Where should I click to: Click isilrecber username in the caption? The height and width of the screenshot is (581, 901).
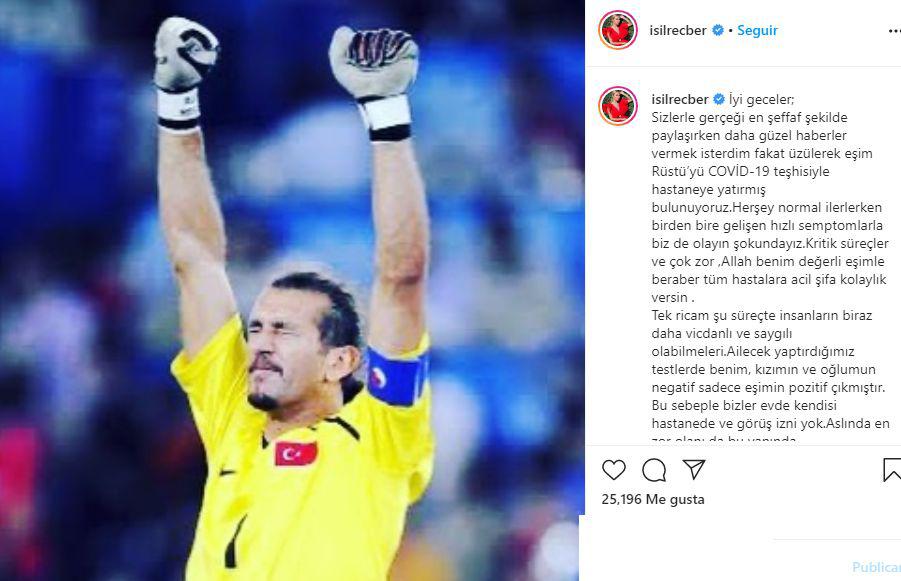point(680,99)
